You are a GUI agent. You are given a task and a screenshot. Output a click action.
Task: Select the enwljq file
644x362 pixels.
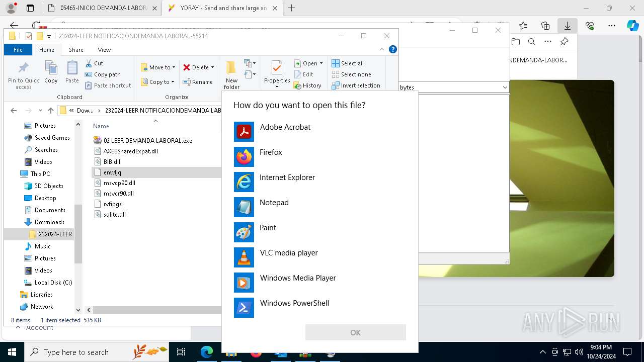(x=156, y=172)
